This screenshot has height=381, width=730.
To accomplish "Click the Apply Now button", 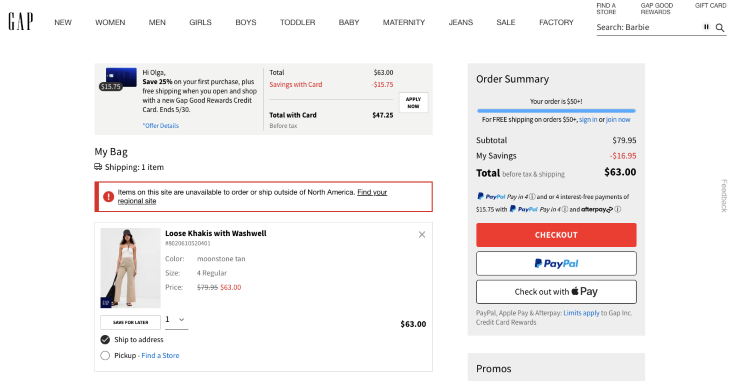I will click(413, 102).
